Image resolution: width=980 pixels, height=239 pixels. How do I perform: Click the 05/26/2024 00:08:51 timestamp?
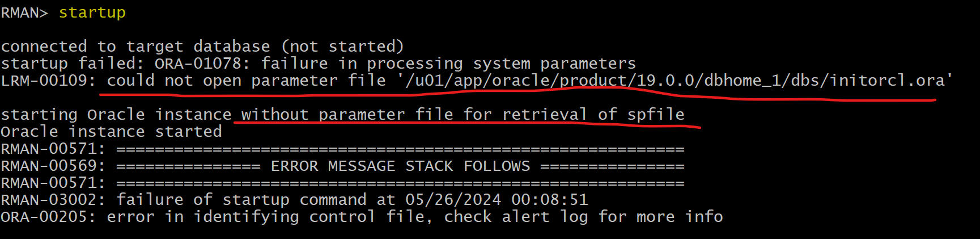[x=497, y=200]
